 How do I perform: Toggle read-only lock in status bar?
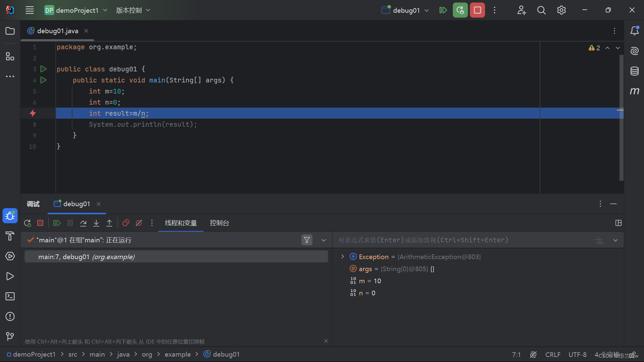point(633,355)
